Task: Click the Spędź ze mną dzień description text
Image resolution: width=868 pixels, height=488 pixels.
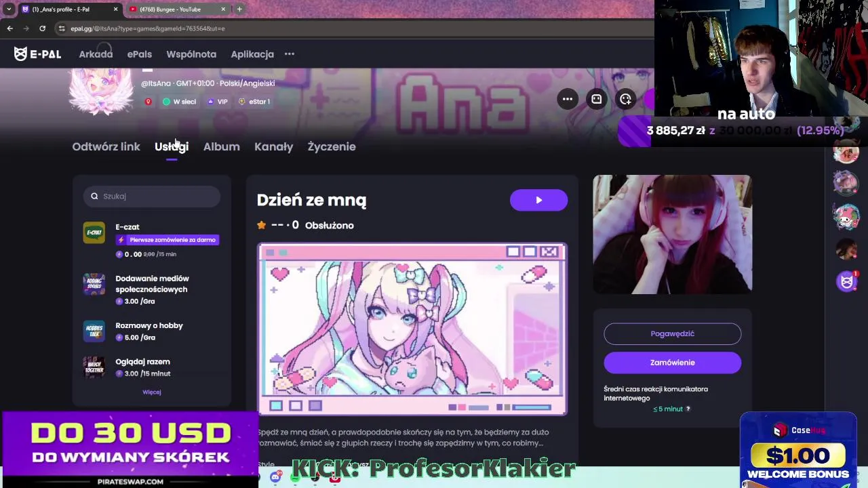Action: (x=403, y=437)
